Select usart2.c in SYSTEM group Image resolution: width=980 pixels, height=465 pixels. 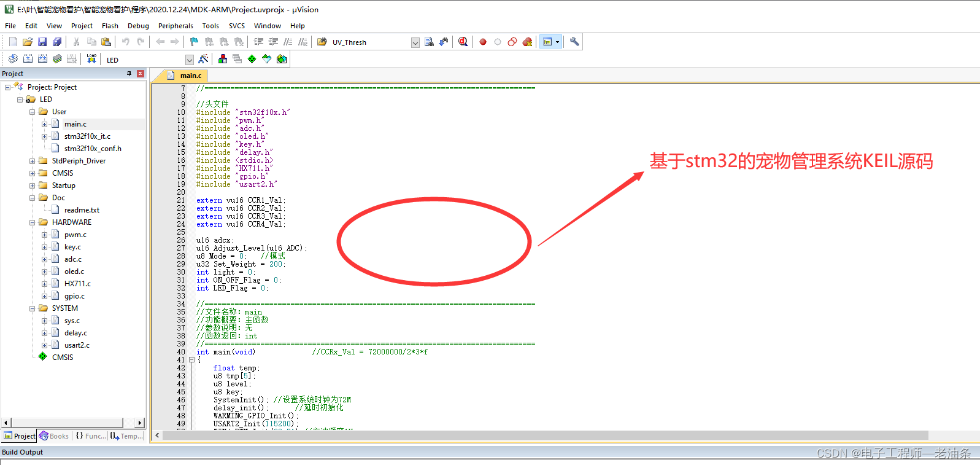77,345
